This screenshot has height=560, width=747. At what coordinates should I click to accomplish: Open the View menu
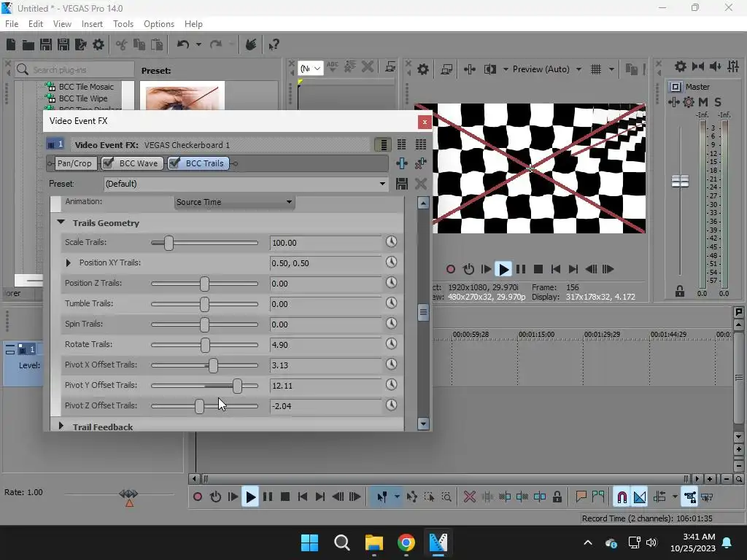(x=62, y=24)
